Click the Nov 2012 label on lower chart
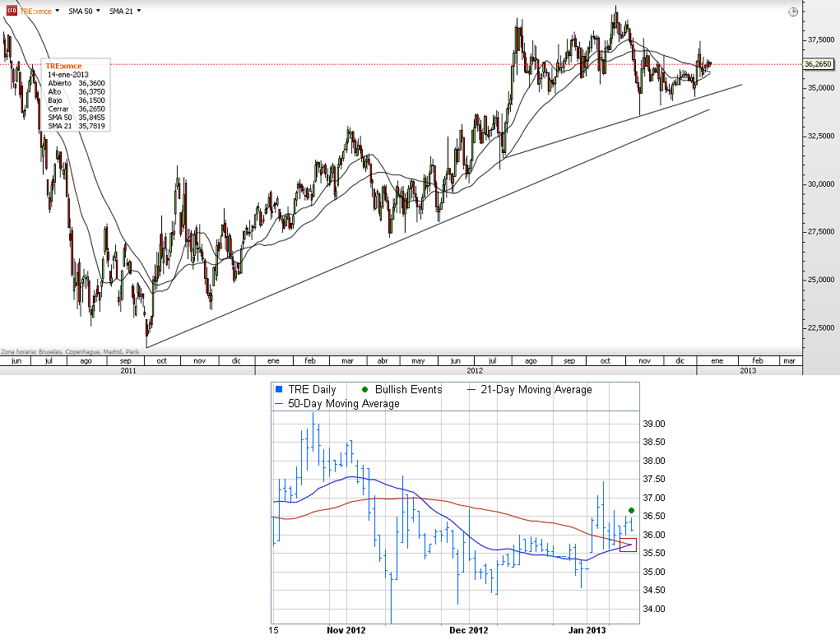The width and height of the screenshot is (840, 640). pos(346,630)
